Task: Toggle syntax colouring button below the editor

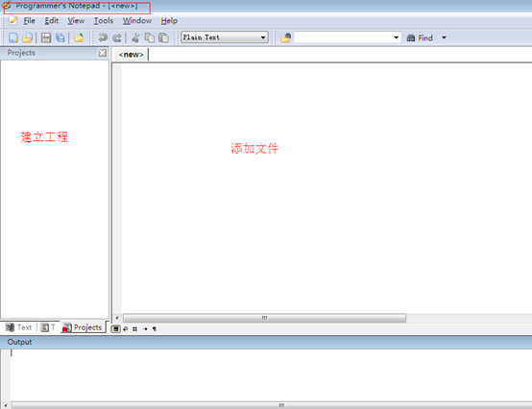Action: 115,328
